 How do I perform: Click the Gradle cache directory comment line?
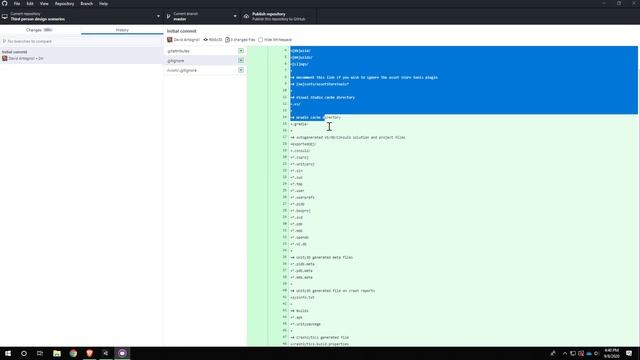[316, 118]
